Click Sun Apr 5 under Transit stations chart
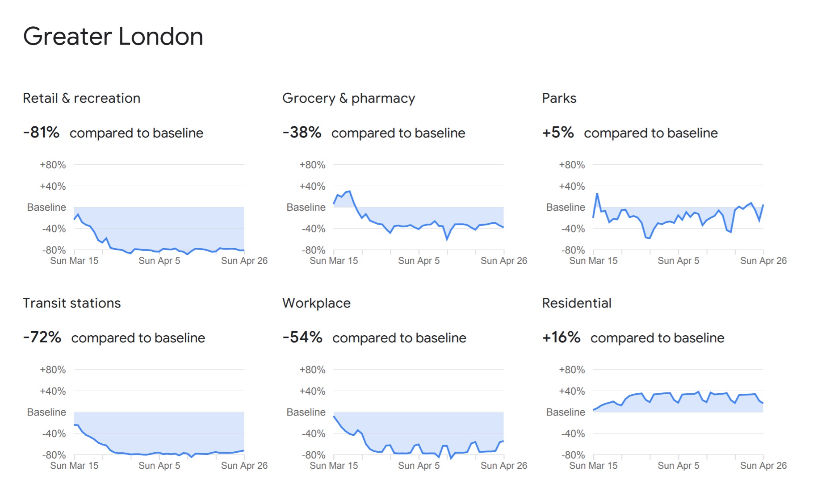 point(159,466)
